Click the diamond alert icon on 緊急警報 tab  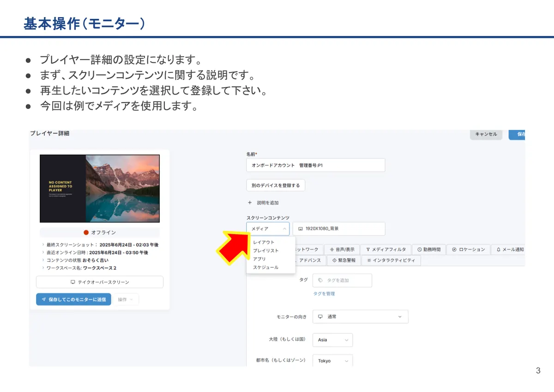[x=334, y=260]
